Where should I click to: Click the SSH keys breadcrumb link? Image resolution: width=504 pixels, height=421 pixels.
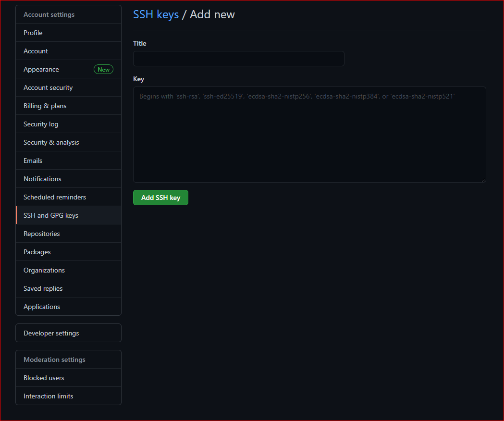[156, 14]
